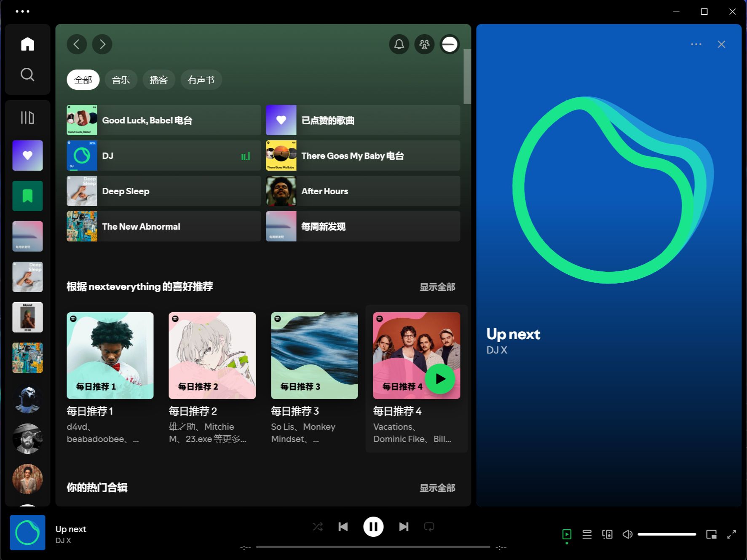Screen dimensions: 747x560
Task: Click 显示全部 beside 喜好推荐 heading
Action: (x=437, y=287)
